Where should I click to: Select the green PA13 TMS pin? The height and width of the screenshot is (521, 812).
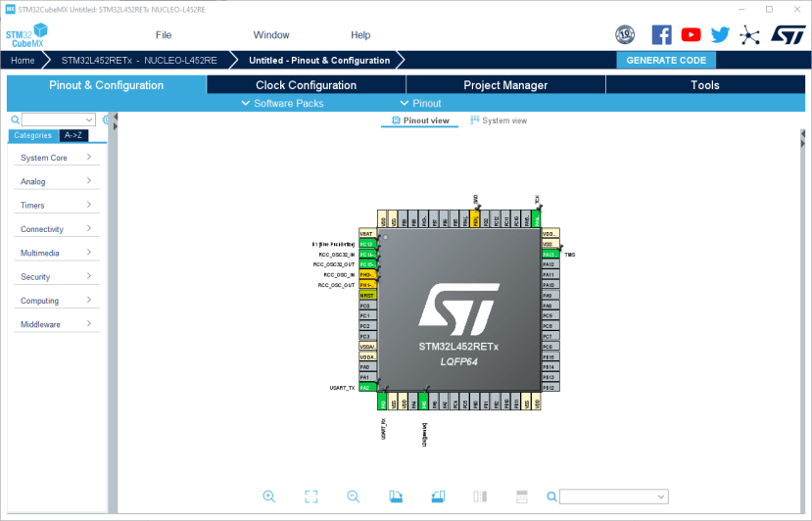[550, 255]
